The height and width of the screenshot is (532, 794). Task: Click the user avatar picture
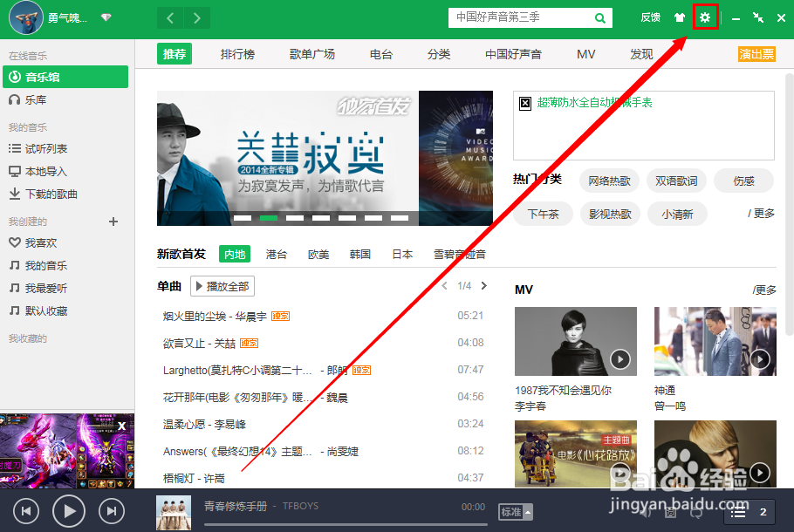[x=26, y=17]
